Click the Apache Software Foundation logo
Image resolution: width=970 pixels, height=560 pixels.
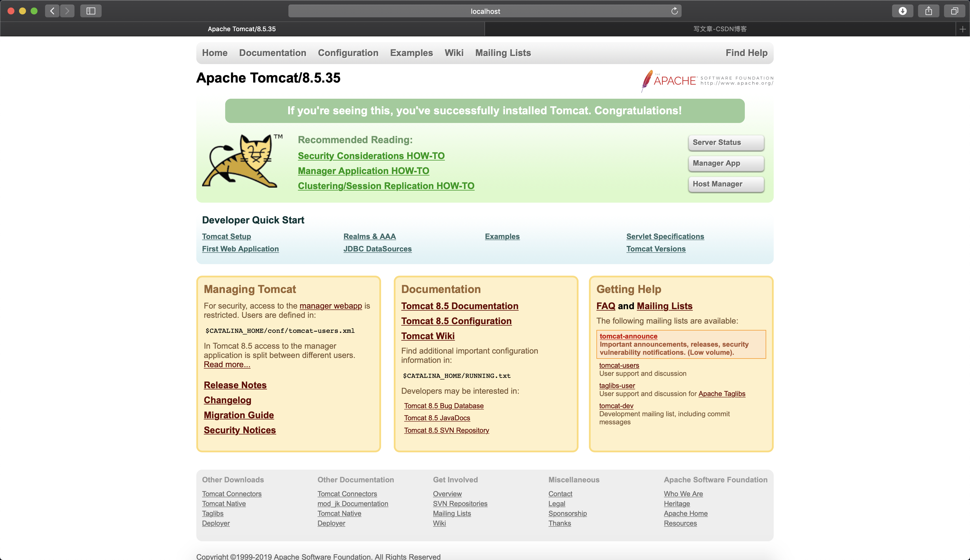point(707,80)
